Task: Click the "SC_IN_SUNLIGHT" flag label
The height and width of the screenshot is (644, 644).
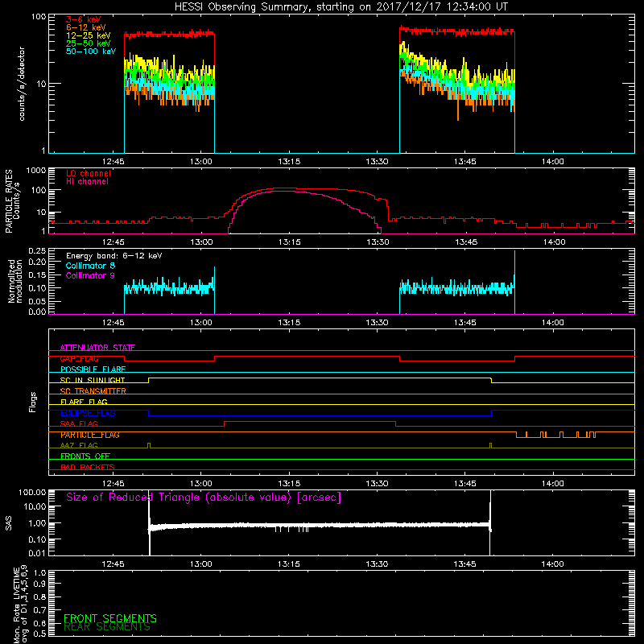Action: [x=93, y=380]
